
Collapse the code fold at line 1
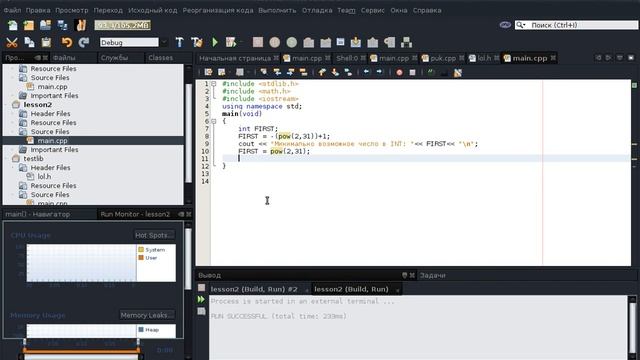click(213, 84)
